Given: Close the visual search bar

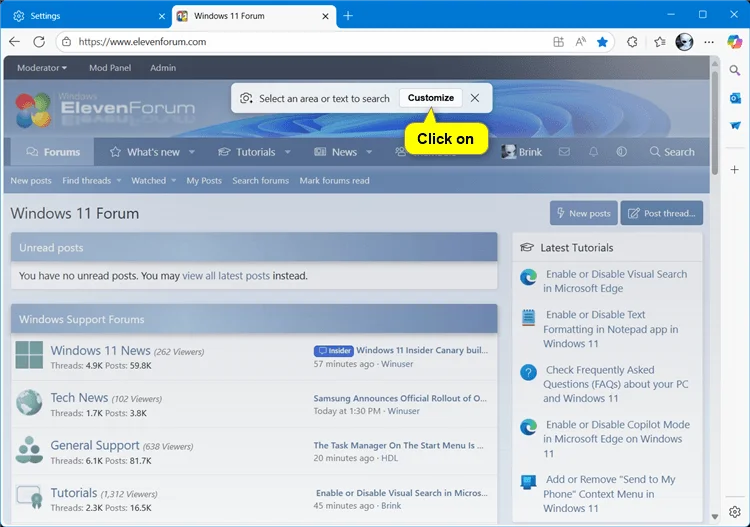Looking at the screenshot, I should [474, 98].
